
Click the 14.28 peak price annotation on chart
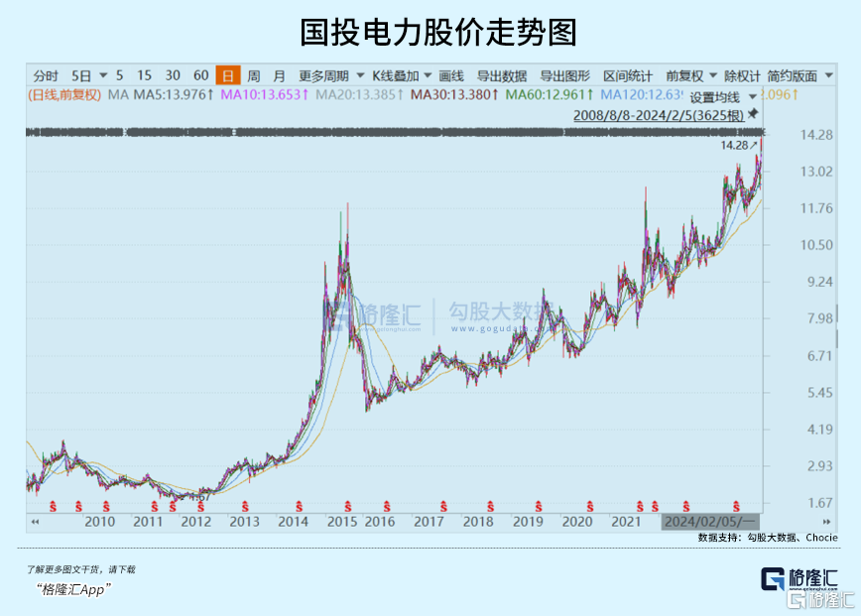(735, 146)
